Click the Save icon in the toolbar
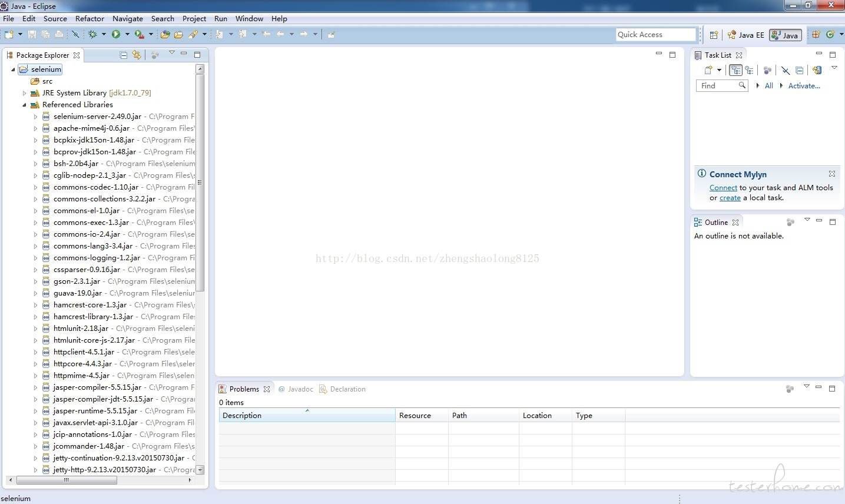This screenshot has height=504, width=845. coord(32,35)
